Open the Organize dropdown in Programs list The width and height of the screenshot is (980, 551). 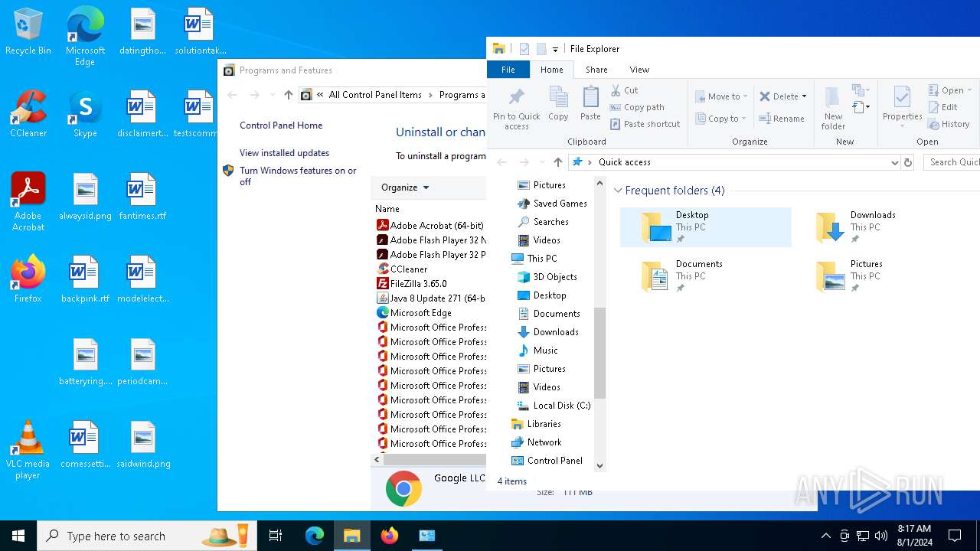(x=405, y=187)
